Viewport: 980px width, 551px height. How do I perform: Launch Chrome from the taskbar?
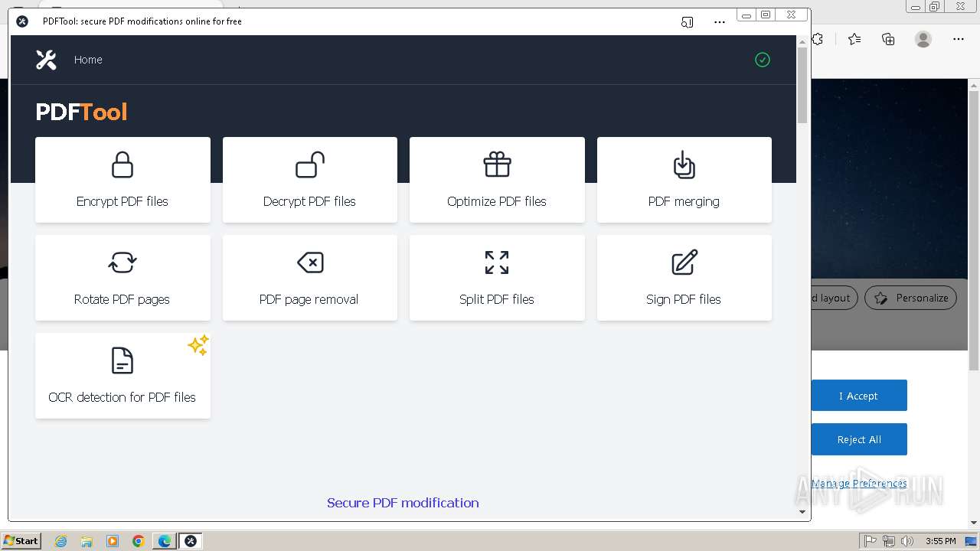tap(139, 541)
